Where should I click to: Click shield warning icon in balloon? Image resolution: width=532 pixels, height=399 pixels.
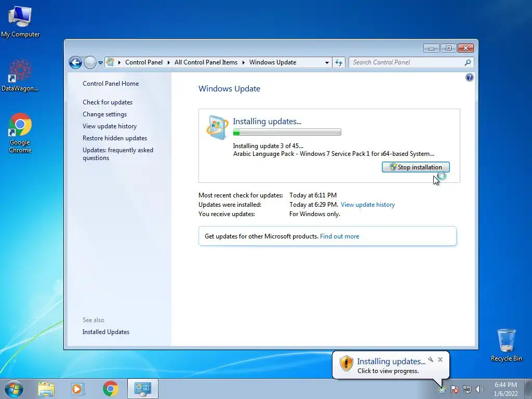click(x=346, y=363)
